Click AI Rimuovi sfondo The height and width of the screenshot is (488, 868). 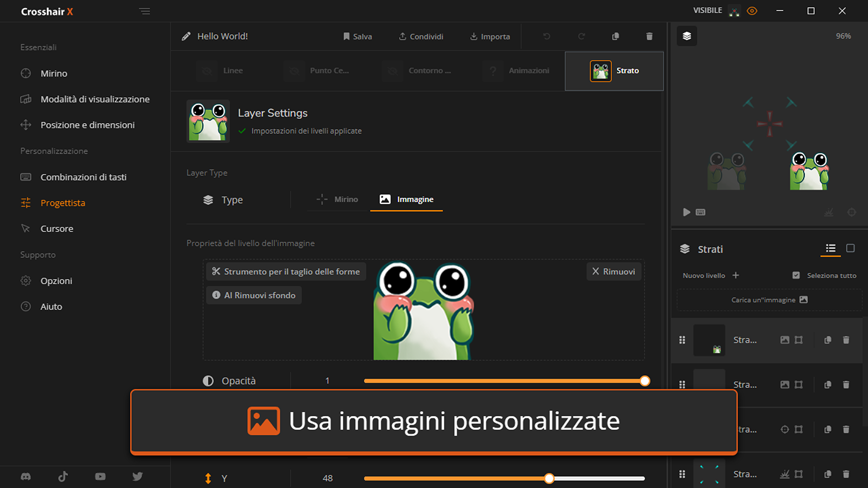(254, 295)
